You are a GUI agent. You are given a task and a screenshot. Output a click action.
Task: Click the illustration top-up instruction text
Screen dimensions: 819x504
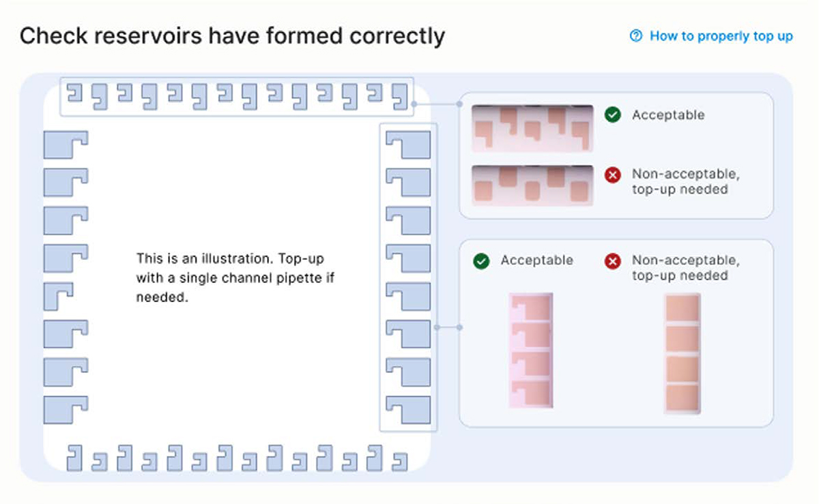click(235, 278)
